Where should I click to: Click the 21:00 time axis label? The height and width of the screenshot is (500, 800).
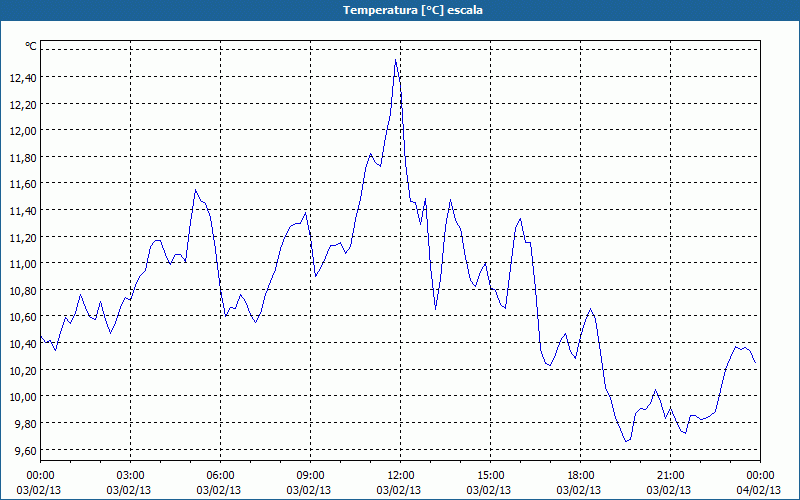pos(670,476)
